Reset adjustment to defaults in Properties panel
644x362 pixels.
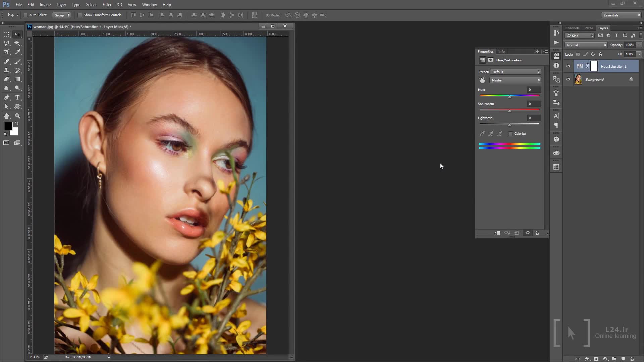tap(517, 233)
